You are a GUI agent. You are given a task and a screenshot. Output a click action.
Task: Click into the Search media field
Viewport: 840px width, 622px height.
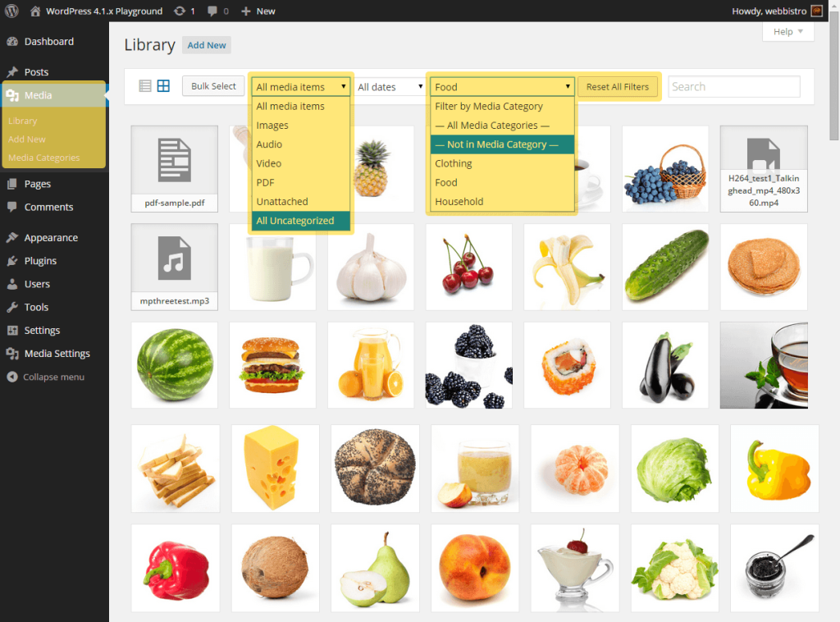(x=733, y=87)
